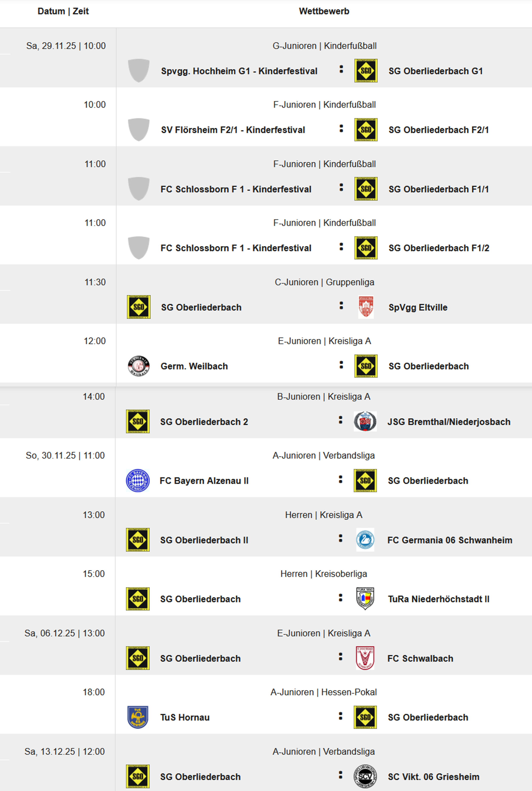Open the JSG Bremthal/Niederjosbach team logo

point(365,422)
